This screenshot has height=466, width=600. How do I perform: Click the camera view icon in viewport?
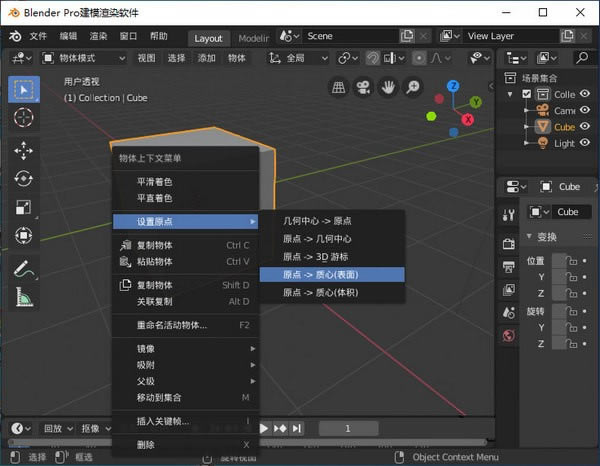(x=364, y=87)
